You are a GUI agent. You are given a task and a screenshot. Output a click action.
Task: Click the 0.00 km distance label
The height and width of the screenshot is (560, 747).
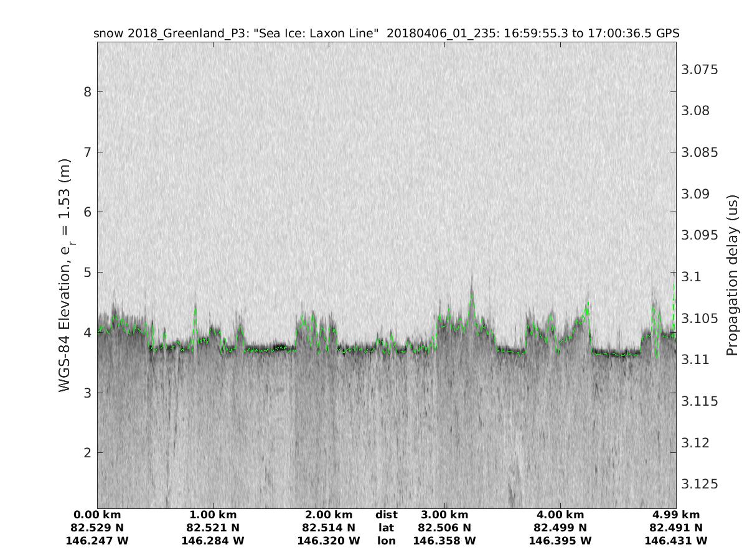pyautogui.click(x=97, y=515)
